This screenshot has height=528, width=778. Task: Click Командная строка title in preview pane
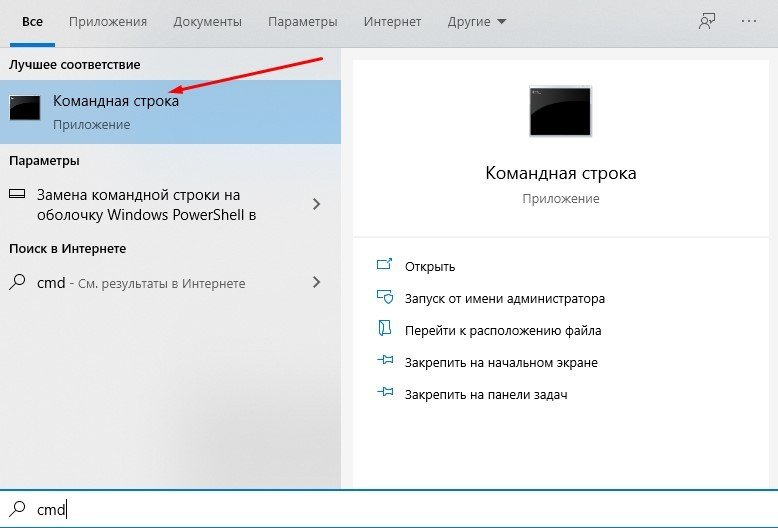point(561,173)
